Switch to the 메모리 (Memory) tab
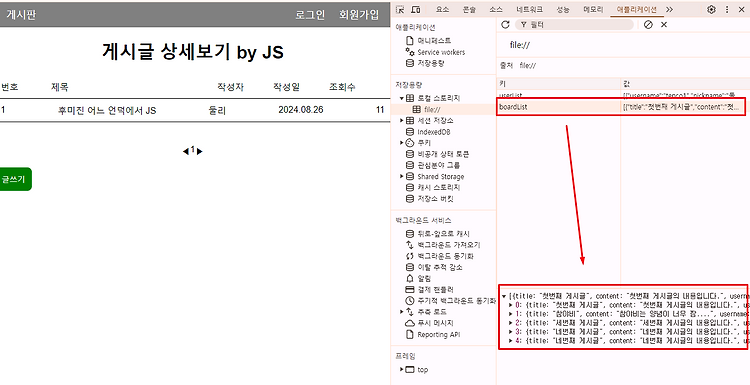Screen dimensions: 750x385 [593, 10]
